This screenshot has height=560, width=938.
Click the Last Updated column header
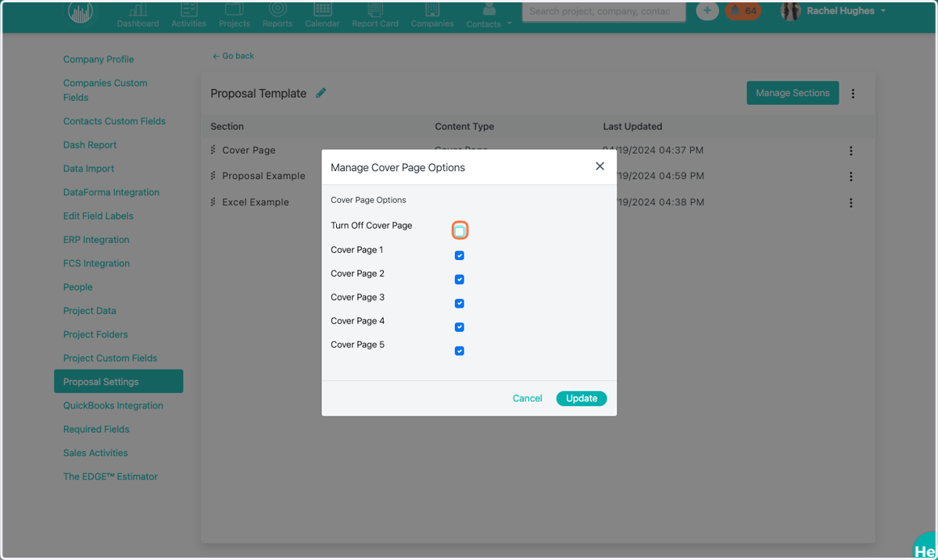tap(632, 127)
